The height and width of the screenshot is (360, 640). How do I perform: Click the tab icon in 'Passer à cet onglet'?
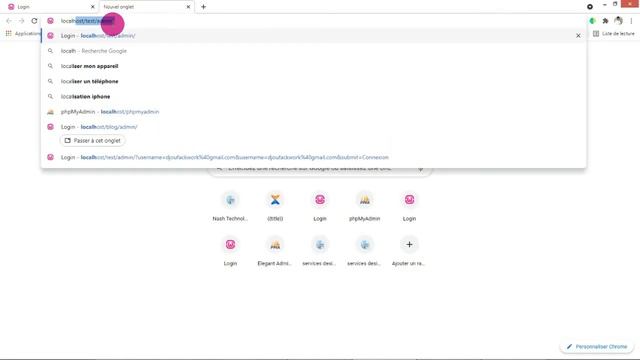pos(68,140)
